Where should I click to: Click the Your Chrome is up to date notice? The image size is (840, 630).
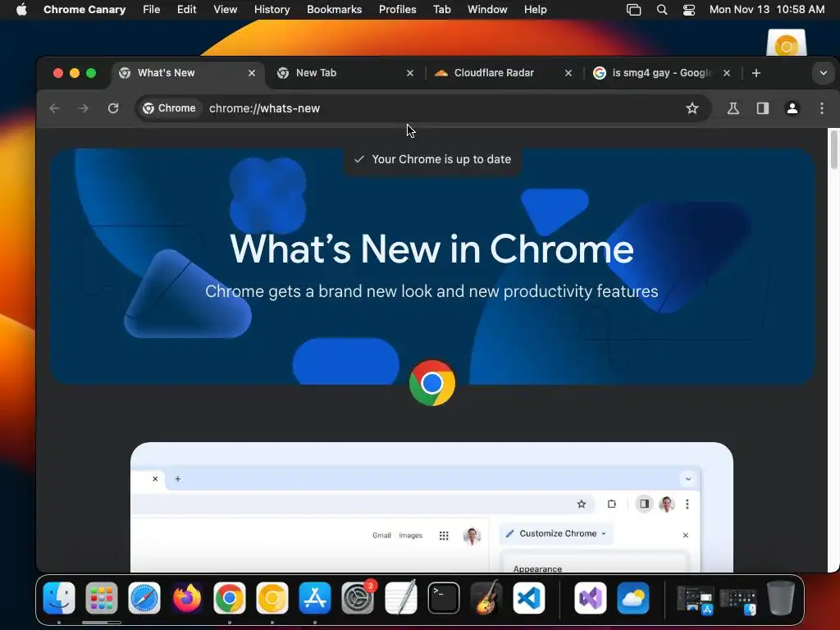click(x=432, y=160)
